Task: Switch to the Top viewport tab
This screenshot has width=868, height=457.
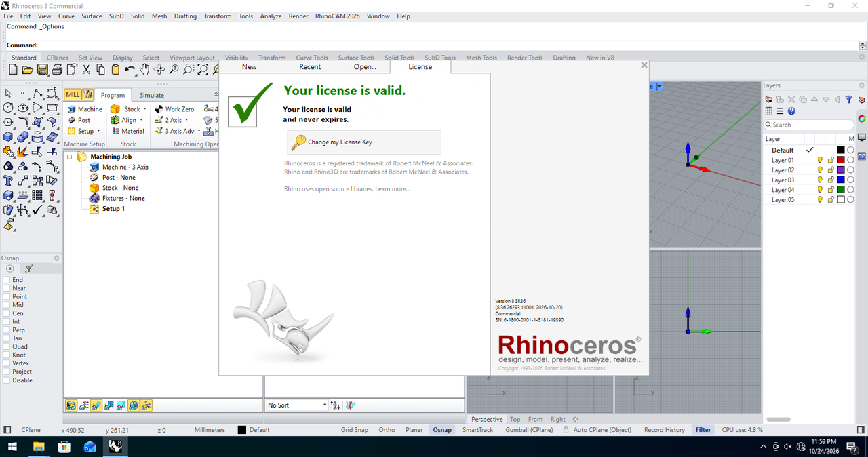Action: (515, 419)
